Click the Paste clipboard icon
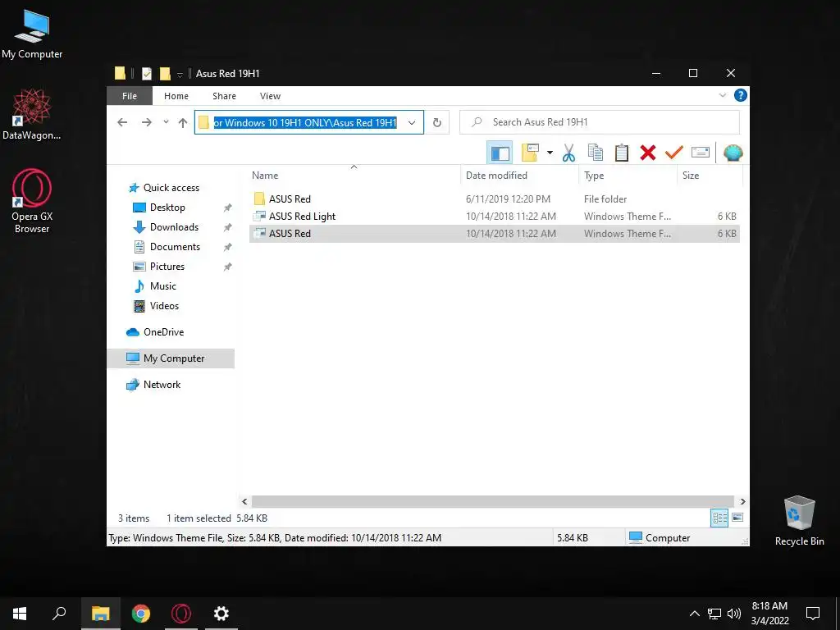Screen dimensions: 840x630 tap(622, 153)
